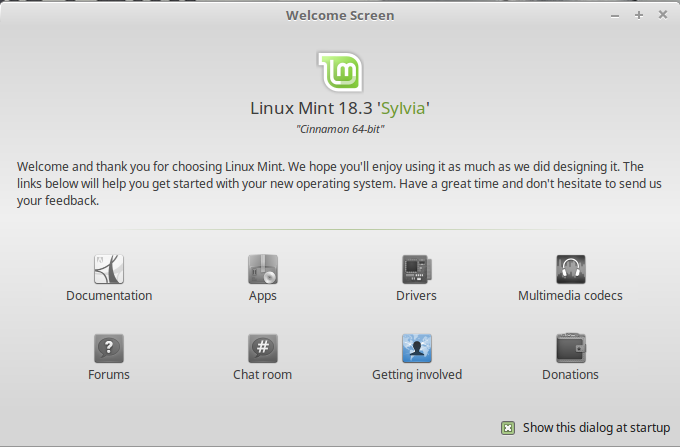
Task: Click the Welcome Screen window title
Action: pyautogui.click(x=340, y=16)
